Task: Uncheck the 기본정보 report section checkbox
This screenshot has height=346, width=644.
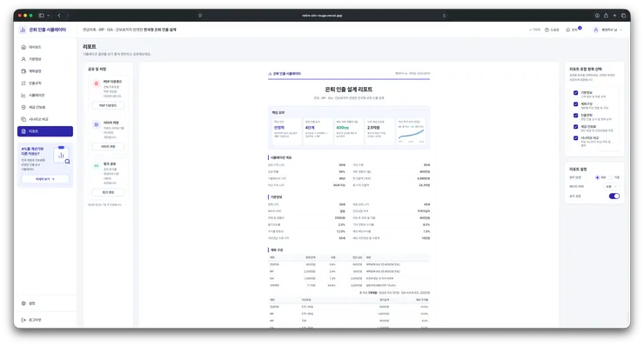Action: coord(575,93)
